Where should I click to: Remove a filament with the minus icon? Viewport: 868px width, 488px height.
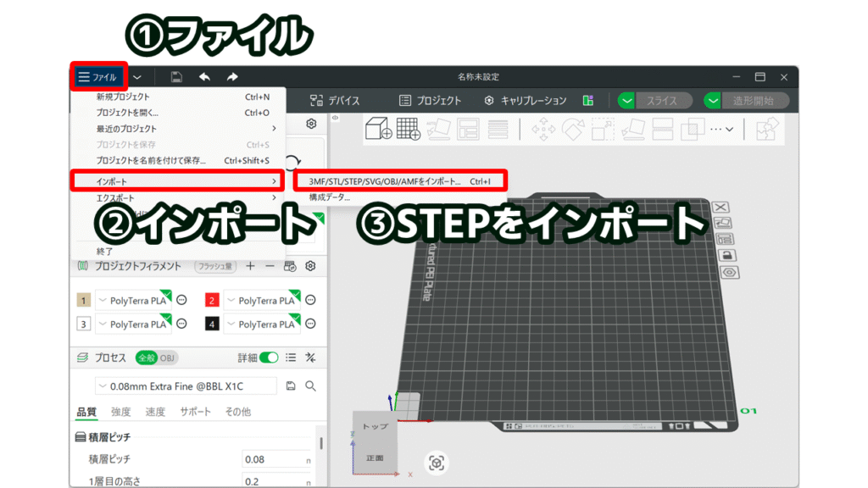[x=270, y=266]
